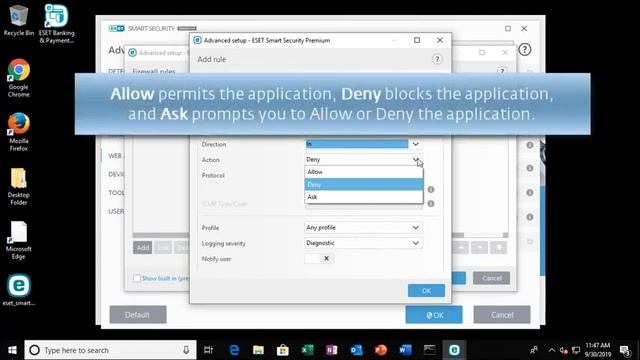640x360 pixels.
Task: Open the Logging severity dropdown
Action: (363, 243)
